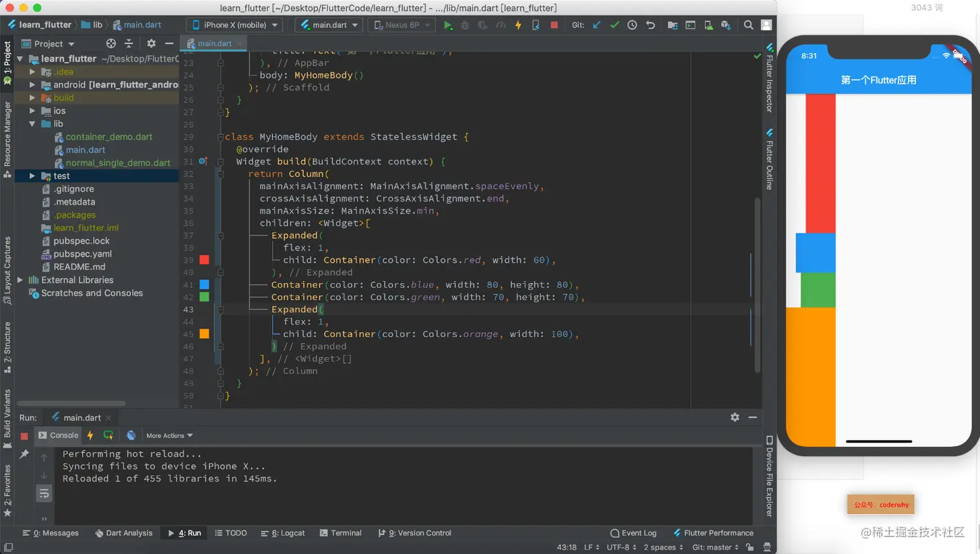Open the Event Log

coord(633,533)
